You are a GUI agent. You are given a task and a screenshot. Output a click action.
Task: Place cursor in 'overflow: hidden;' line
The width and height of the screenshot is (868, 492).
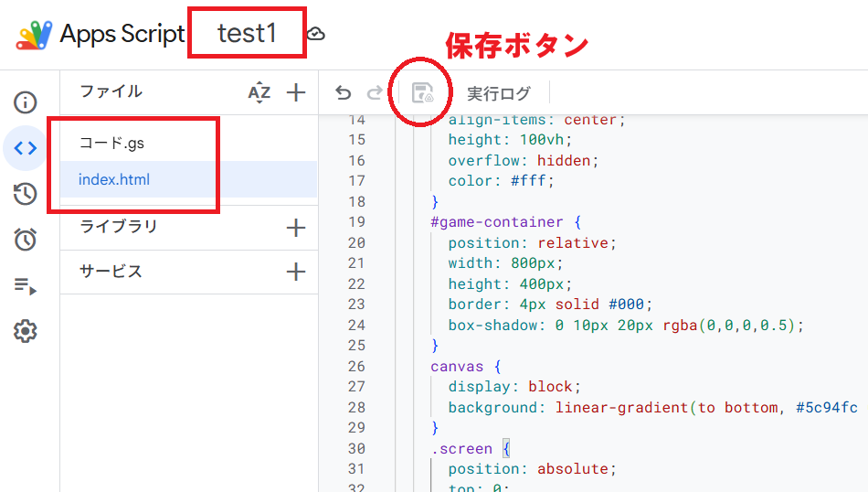coord(524,161)
